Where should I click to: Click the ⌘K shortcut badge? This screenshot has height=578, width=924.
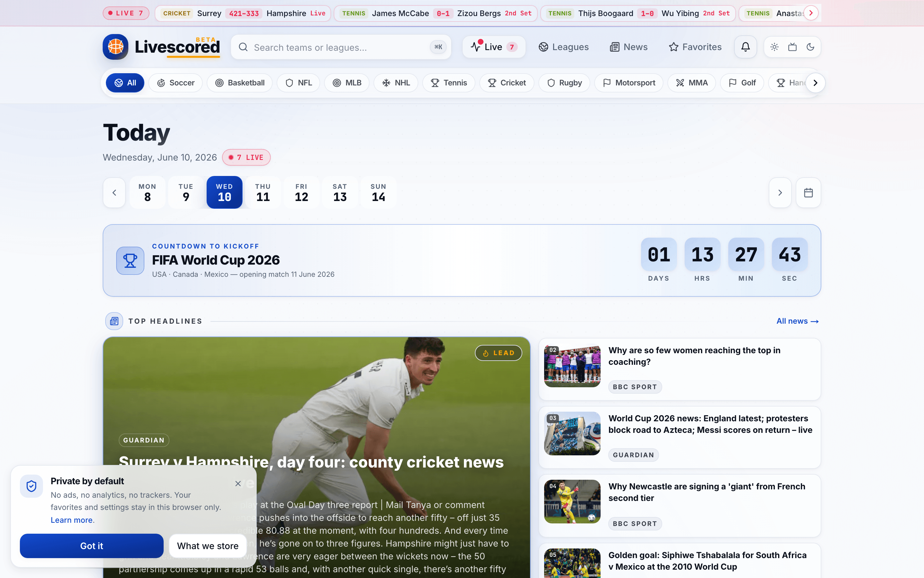[x=438, y=47]
